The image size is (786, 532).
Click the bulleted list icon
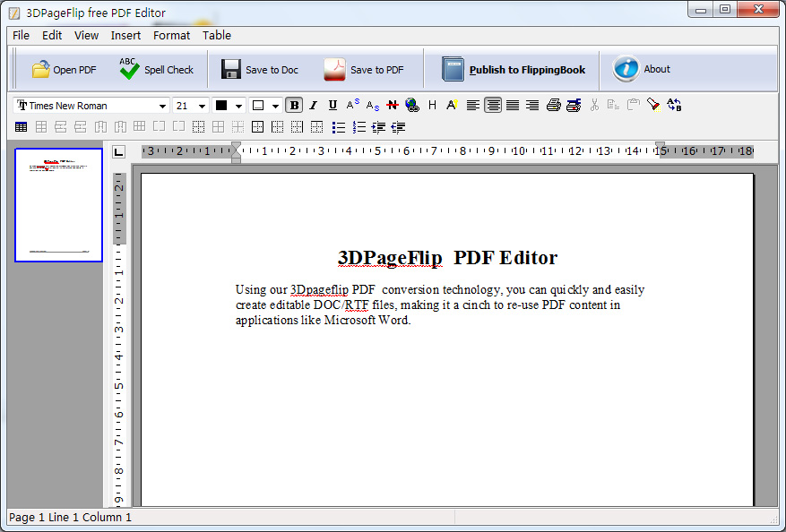[x=339, y=127]
